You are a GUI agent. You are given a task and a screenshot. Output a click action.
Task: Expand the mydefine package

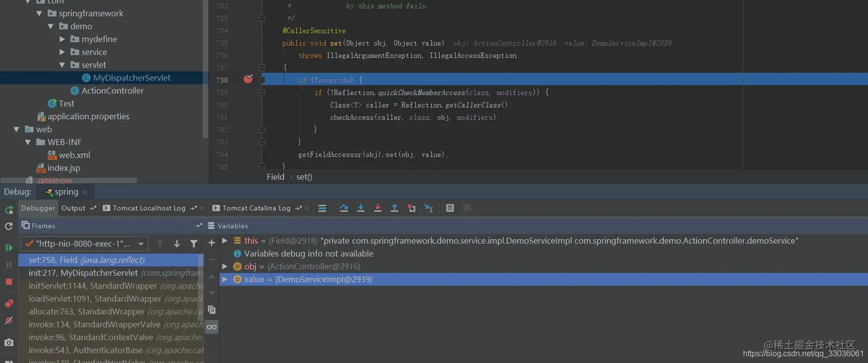coord(62,39)
